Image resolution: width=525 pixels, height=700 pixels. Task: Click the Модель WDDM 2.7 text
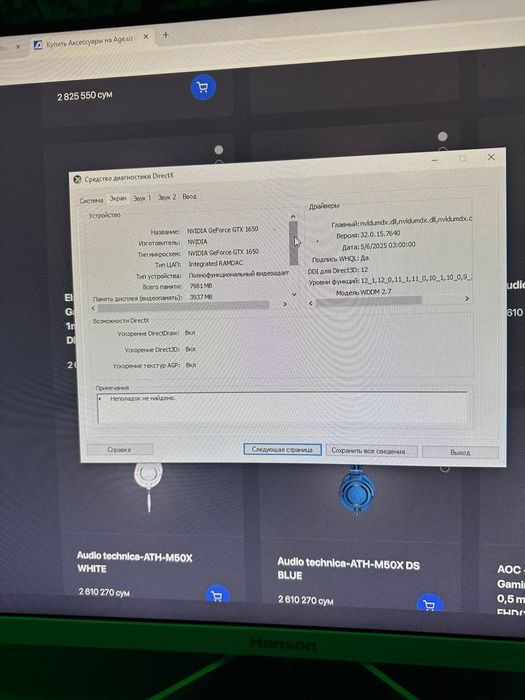(x=364, y=292)
